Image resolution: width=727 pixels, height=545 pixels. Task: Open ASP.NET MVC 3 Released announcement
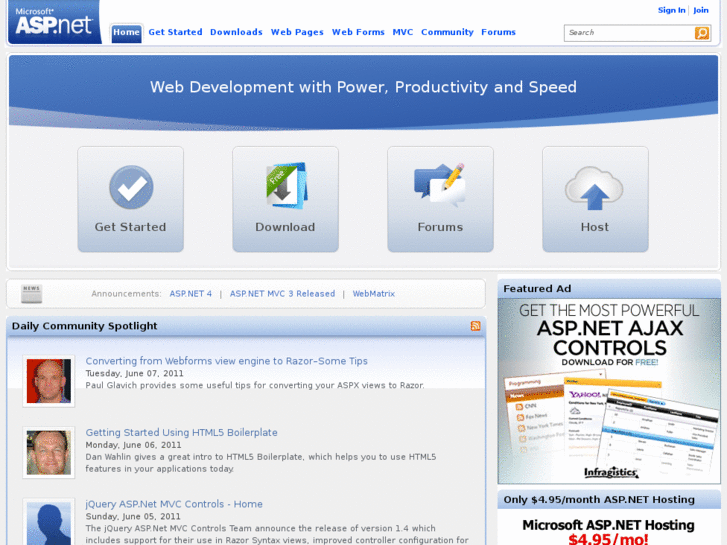coord(282,294)
